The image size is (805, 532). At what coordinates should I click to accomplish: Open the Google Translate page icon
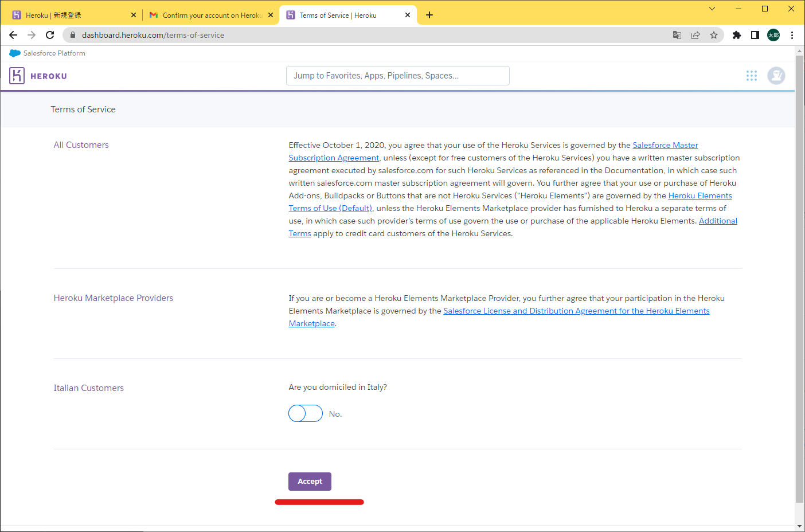point(677,35)
